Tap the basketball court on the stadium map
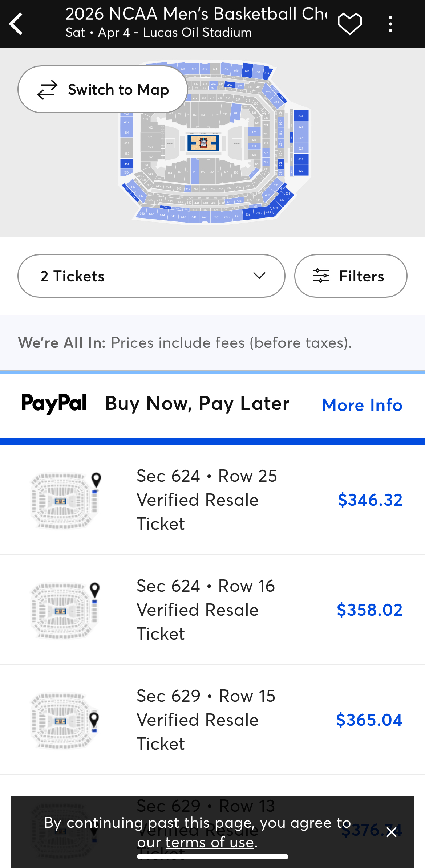Screen dimensions: 425x868 (x=203, y=143)
